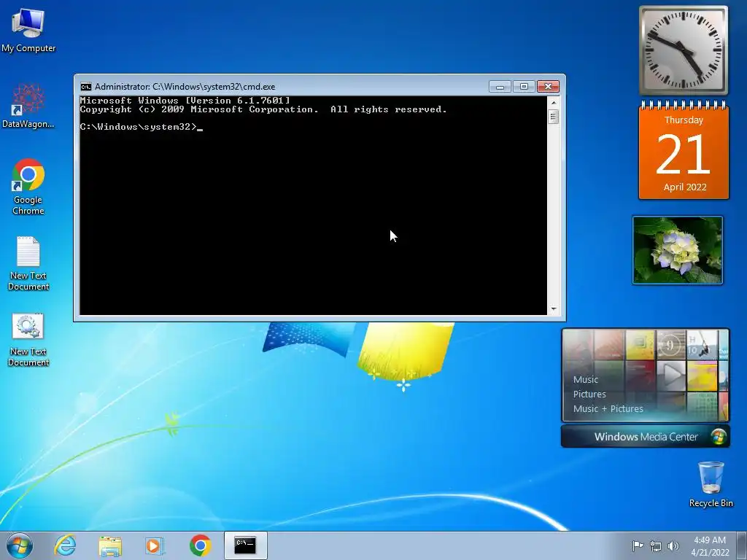
Task: Select the Recycle Bin icon
Action: [x=711, y=484]
